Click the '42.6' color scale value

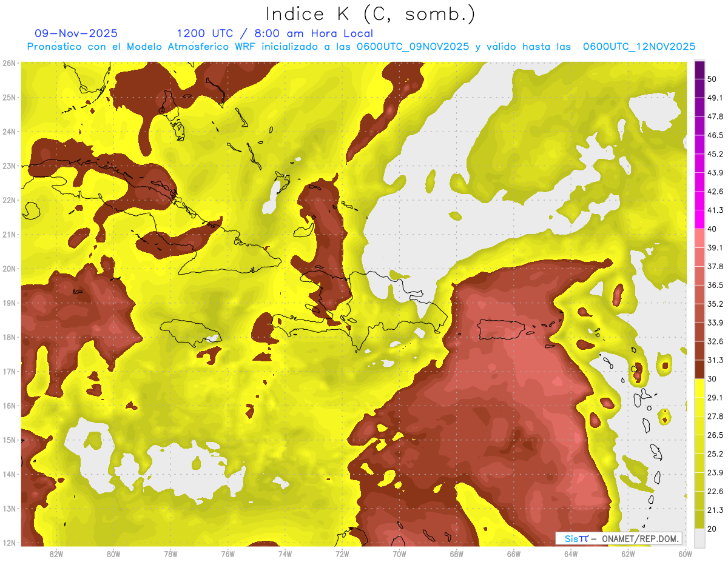pos(715,192)
